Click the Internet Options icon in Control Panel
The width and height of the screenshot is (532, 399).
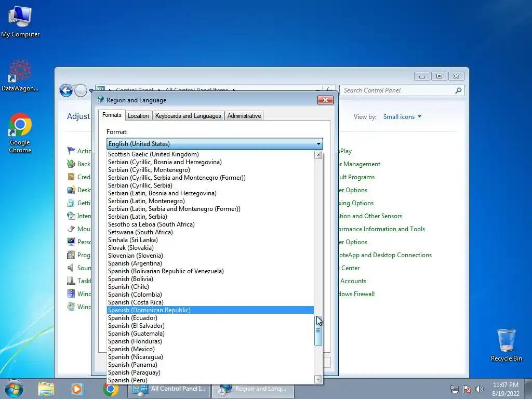[71, 216]
